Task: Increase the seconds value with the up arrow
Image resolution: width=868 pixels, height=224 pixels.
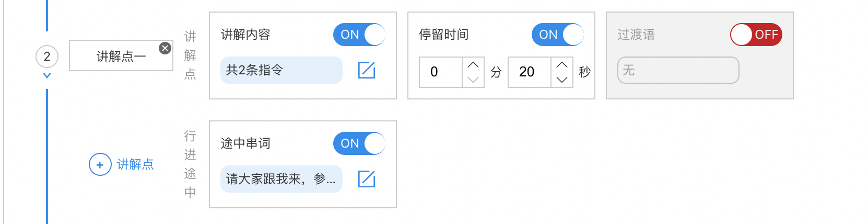Action: (562, 65)
